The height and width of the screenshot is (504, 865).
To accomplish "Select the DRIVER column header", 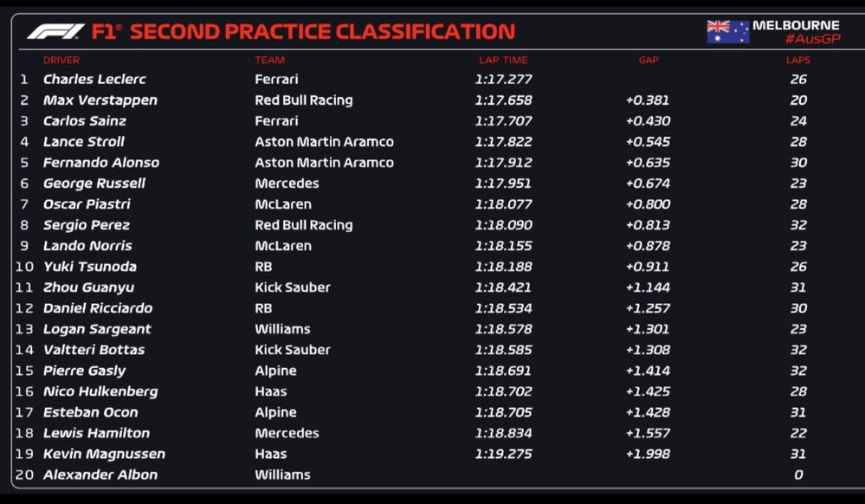I will (x=61, y=61).
